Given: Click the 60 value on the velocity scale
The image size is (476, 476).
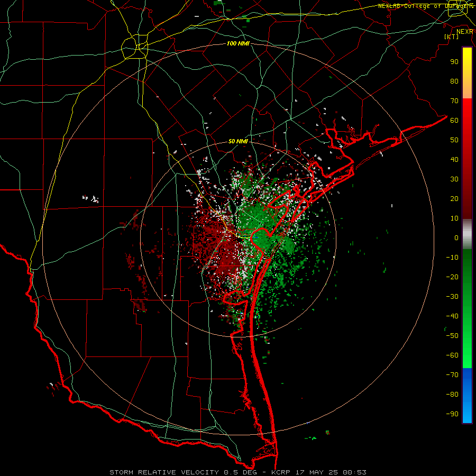Looking at the screenshot, I should 454,120.
